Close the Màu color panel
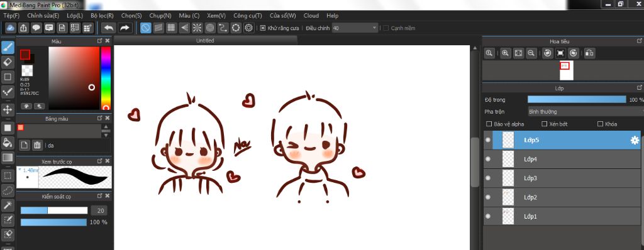Viewport: 644px width, 250px height. point(108,41)
